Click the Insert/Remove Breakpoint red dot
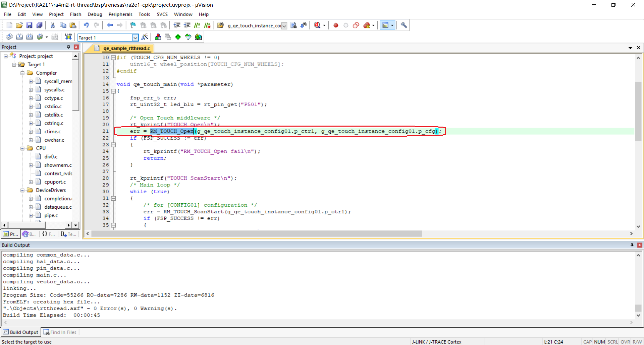The image size is (644, 345). coord(335,25)
